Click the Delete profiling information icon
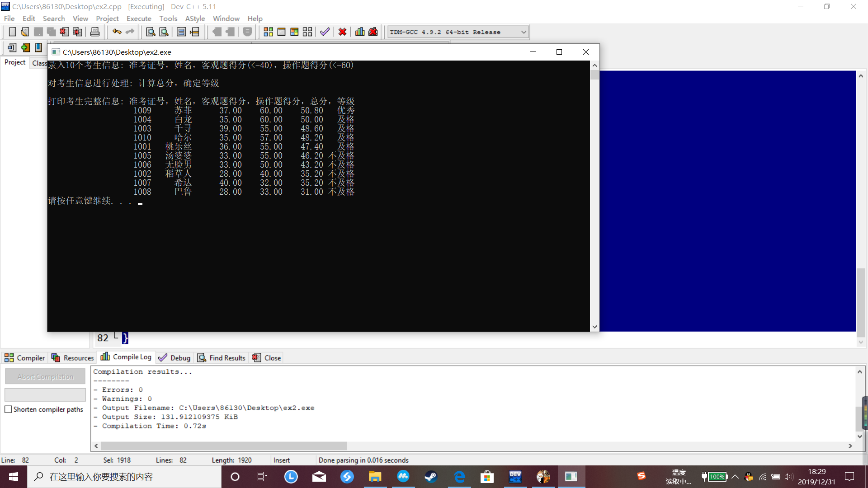The height and width of the screenshot is (488, 868). (373, 32)
